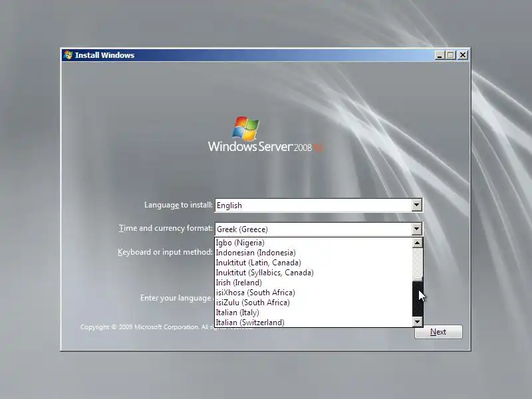Click the list scrollbar down arrow
Image resolution: width=532 pixels, height=399 pixels.
pyautogui.click(x=418, y=322)
